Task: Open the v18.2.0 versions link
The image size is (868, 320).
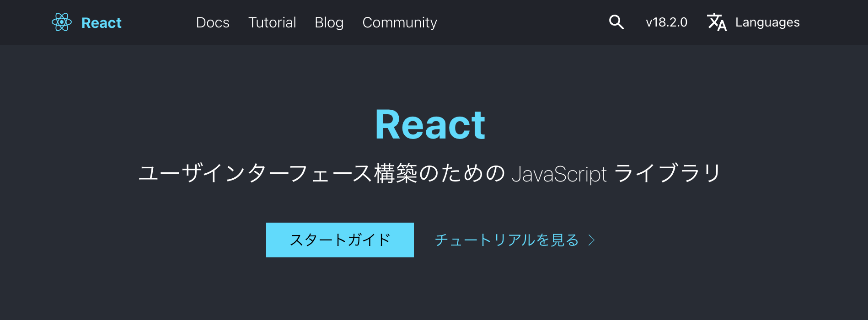Action: (666, 22)
